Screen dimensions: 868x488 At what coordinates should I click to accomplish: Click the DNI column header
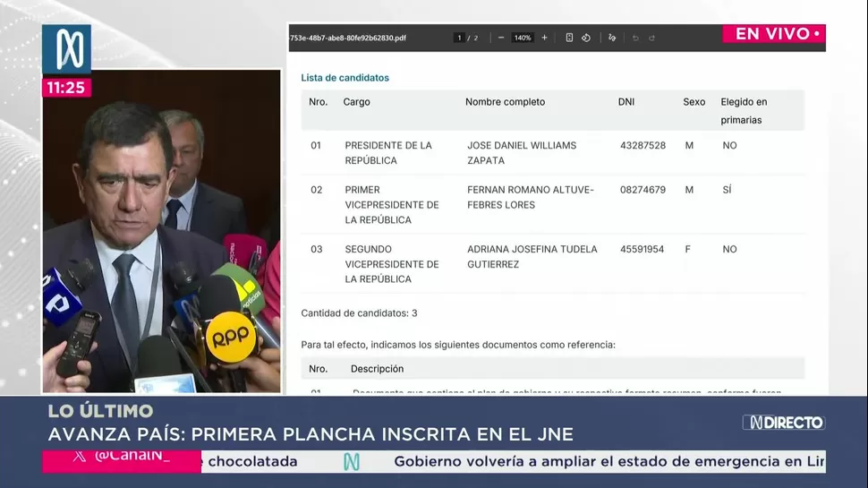point(625,102)
